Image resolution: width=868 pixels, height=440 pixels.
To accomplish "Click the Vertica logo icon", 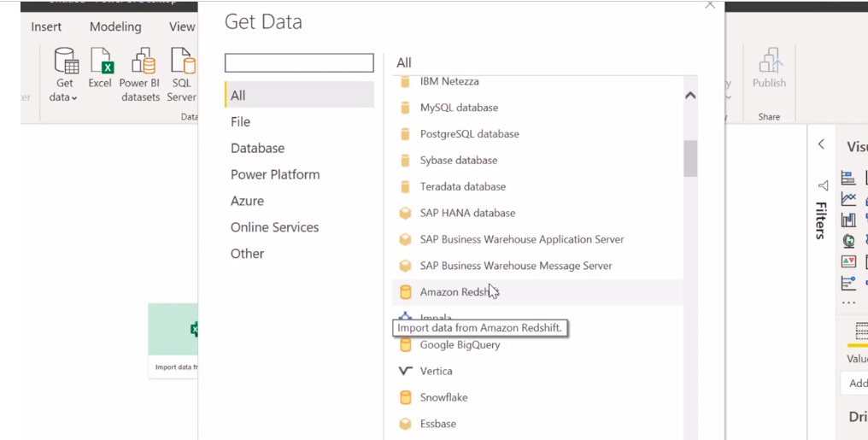I will [x=405, y=371].
